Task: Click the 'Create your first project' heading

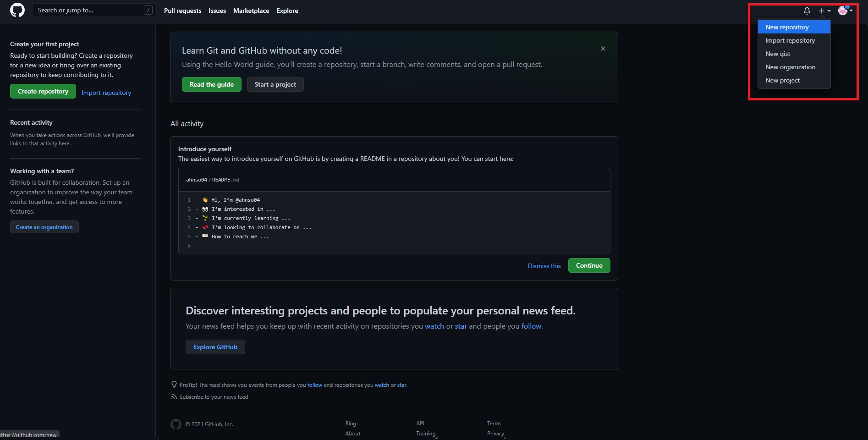Action: tap(44, 44)
